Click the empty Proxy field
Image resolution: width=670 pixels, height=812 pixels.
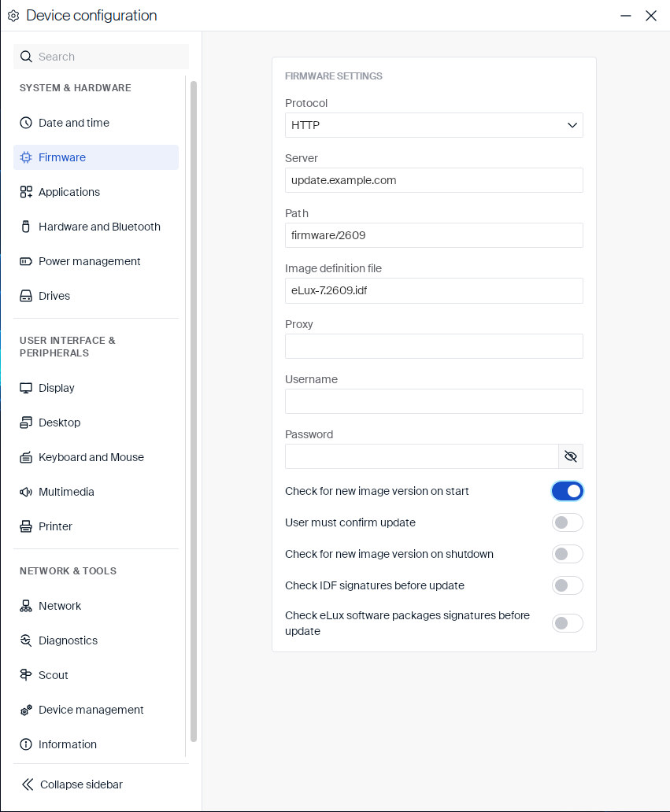(434, 346)
